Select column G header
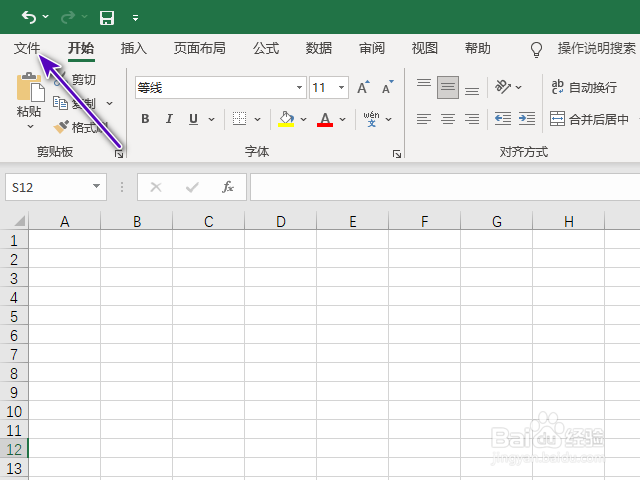The image size is (640, 480). (x=497, y=221)
